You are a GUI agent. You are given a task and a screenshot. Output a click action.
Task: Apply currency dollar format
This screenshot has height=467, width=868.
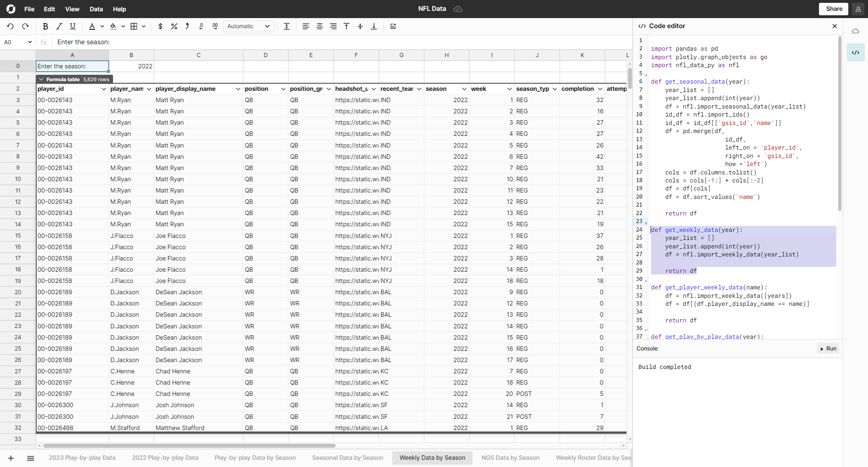(160, 26)
